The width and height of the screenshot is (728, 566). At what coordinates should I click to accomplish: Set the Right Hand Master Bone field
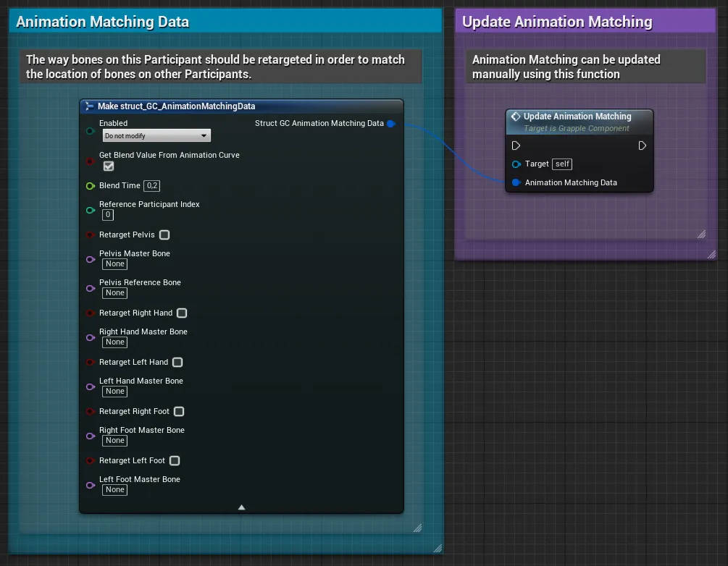[x=114, y=342]
